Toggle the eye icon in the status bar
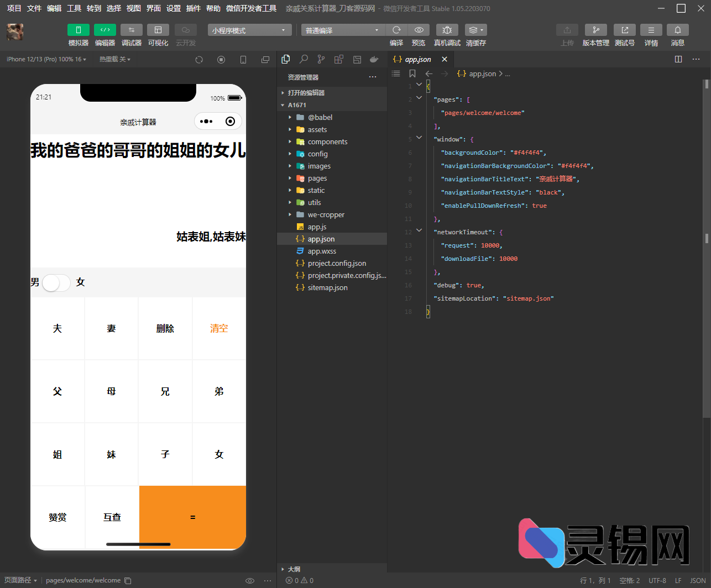Viewport: 711px width, 588px height. [x=250, y=580]
